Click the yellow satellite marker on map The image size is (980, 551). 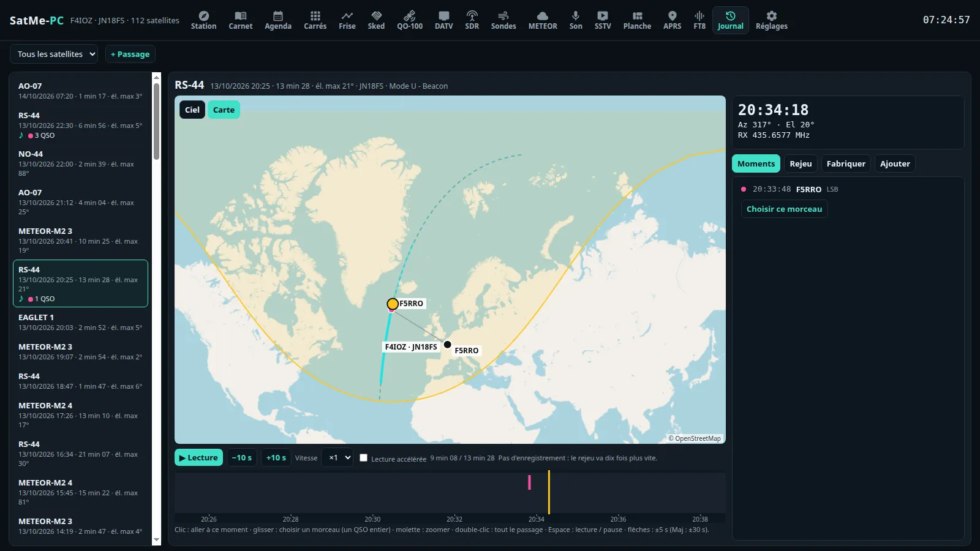tap(393, 304)
